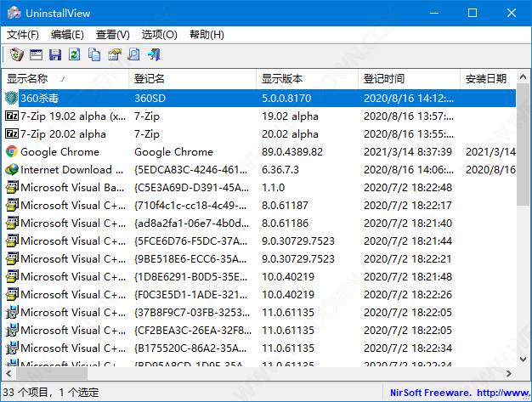Click status text 33 个项目, 1 个选定
Image resolution: width=532 pixels, height=402 pixels.
51,393
